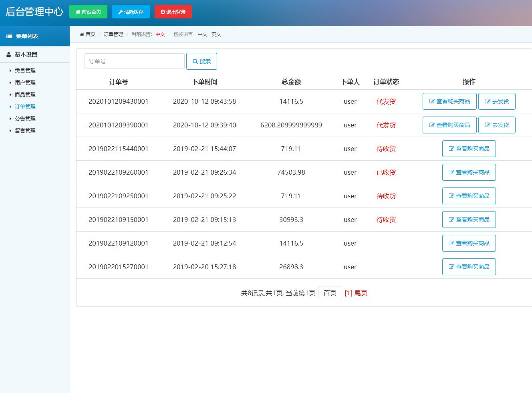Click the 订单号 search input field
This screenshot has width=532, height=393.
click(x=134, y=61)
